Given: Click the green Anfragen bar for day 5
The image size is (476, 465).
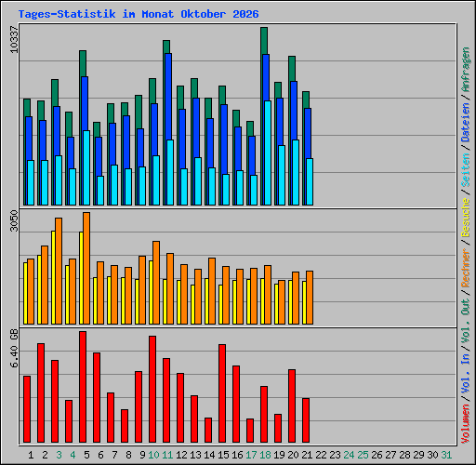Looking at the screenshot, I should click(83, 63).
